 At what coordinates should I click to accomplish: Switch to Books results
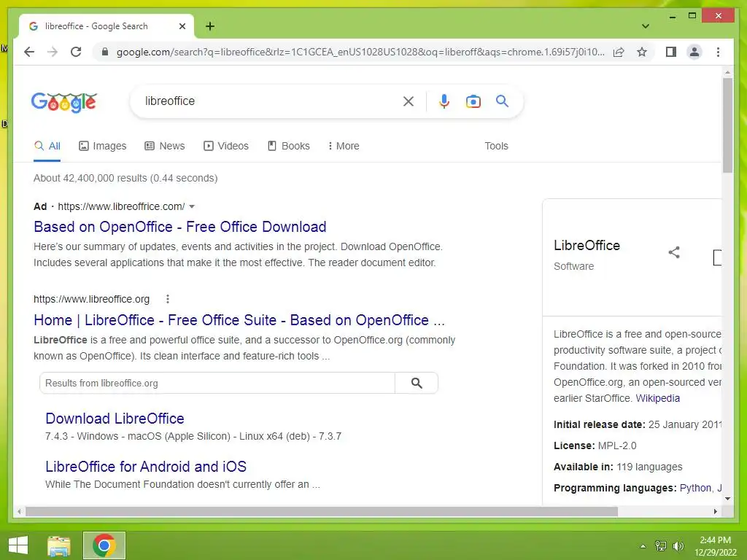click(x=289, y=146)
